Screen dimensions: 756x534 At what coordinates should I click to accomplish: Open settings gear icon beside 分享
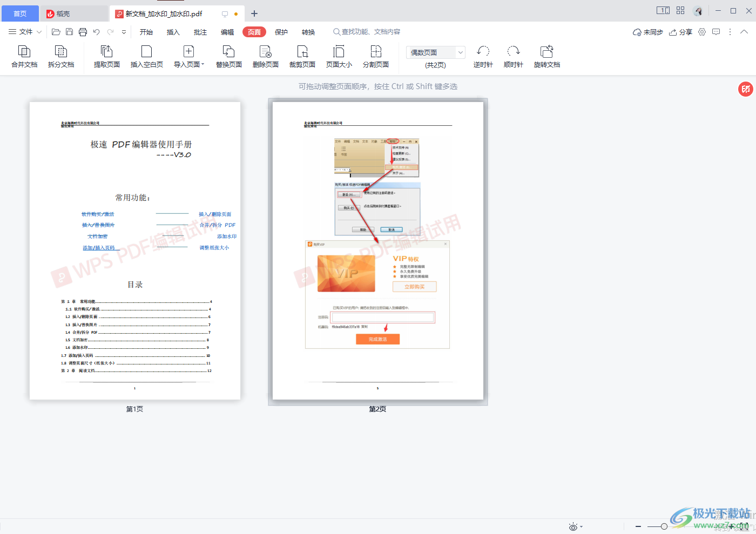(702, 32)
